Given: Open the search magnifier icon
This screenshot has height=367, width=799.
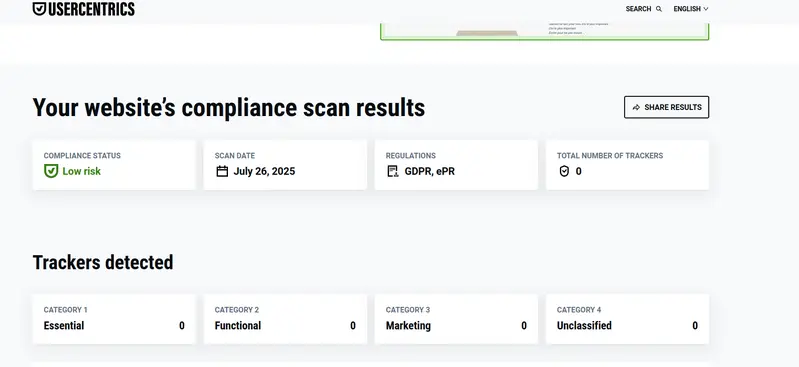Looking at the screenshot, I should point(659,9).
